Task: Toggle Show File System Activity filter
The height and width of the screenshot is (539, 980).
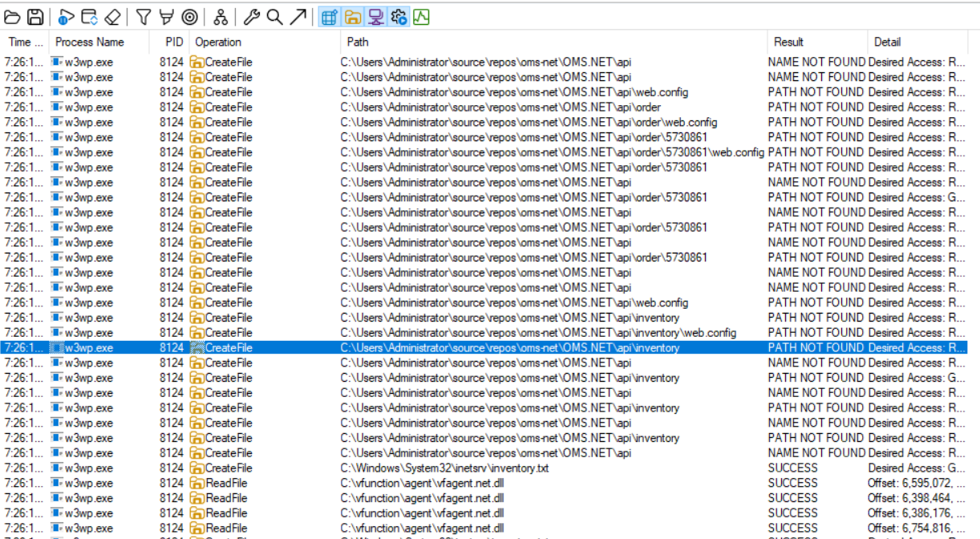Action: (352, 17)
